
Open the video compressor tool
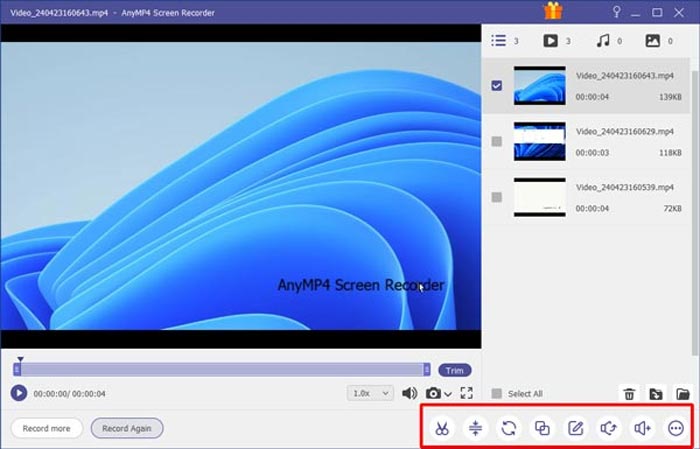475,428
